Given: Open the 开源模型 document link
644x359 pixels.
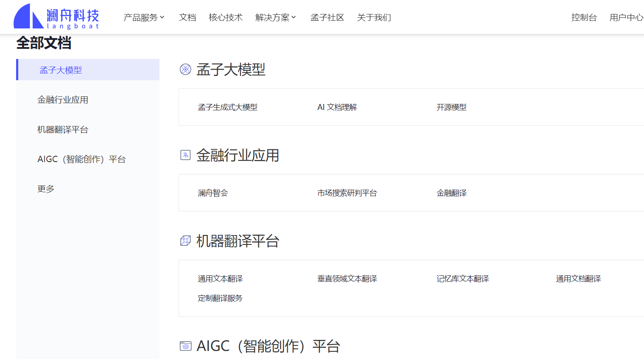Looking at the screenshot, I should point(451,107).
